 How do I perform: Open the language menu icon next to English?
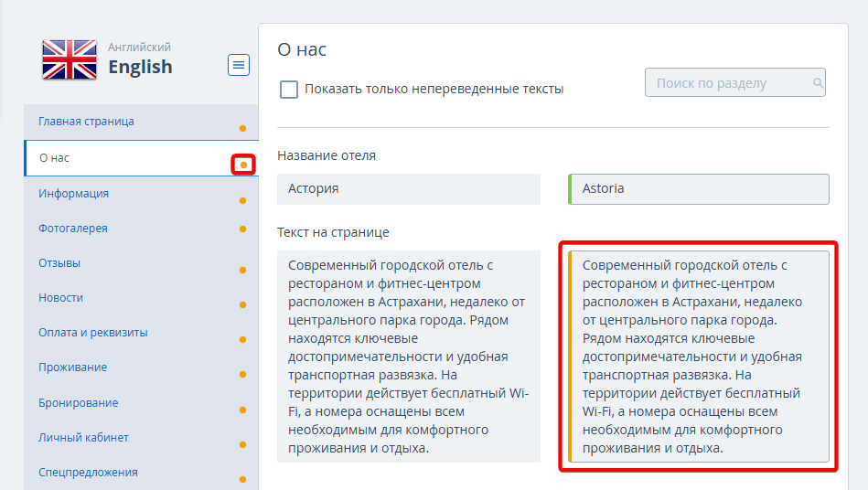pyautogui.click(x=239, y=65)
